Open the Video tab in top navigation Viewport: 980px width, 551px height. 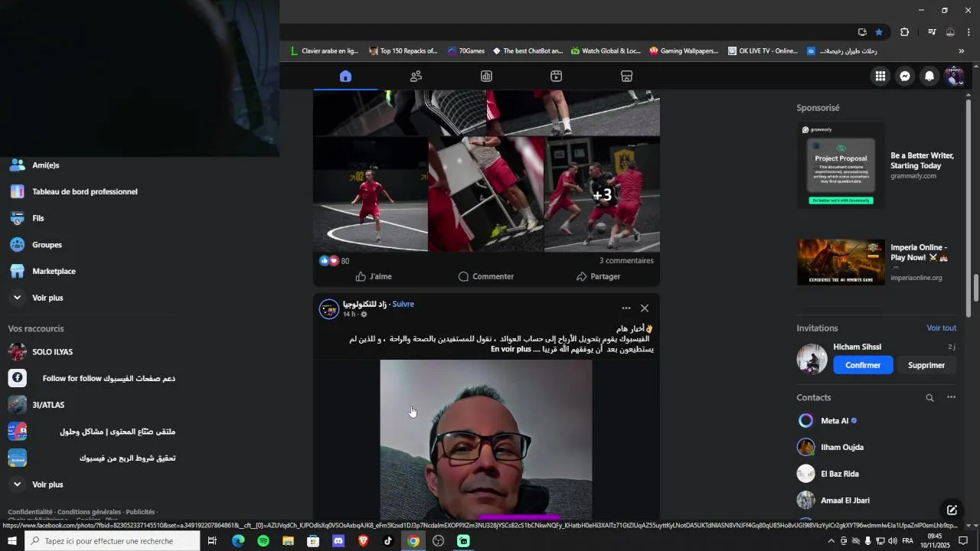[557, 77]
